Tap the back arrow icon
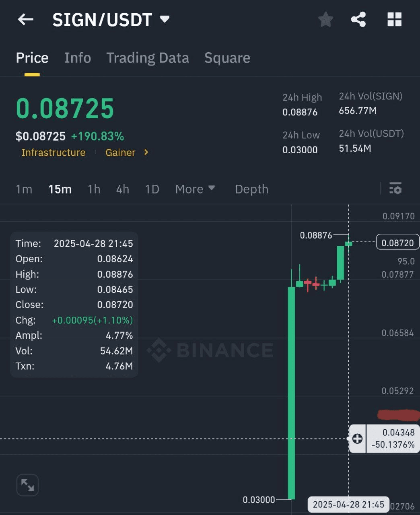Image resolution: width=420 pixels, height=515 pixels. pyautogui.click(x=25, y=19)
